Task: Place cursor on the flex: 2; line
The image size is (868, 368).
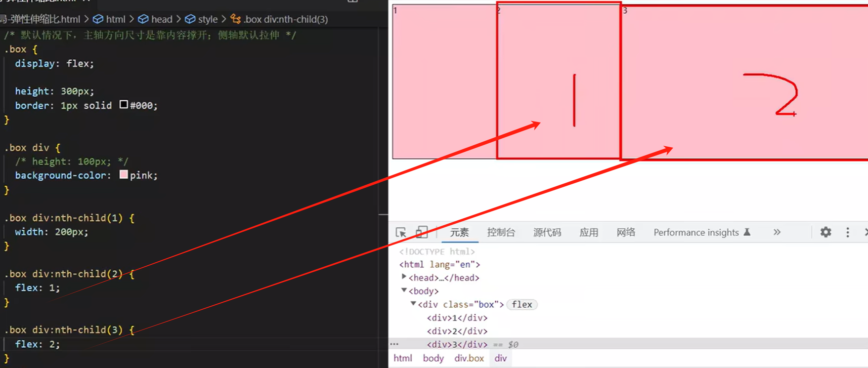Action: 38,344
